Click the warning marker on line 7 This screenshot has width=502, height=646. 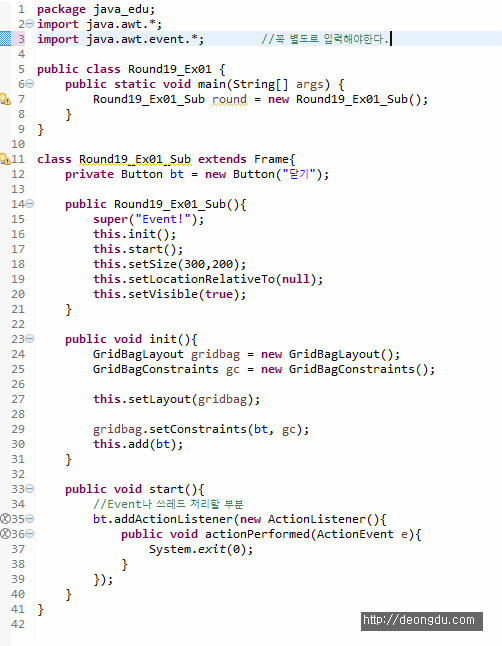tap(5, 99)
